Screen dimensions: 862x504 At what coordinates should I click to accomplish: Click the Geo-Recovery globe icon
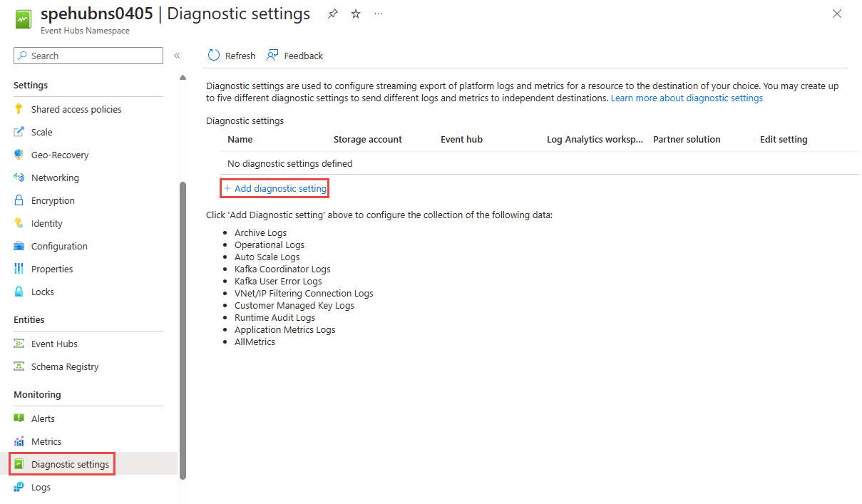coord(19,155)
